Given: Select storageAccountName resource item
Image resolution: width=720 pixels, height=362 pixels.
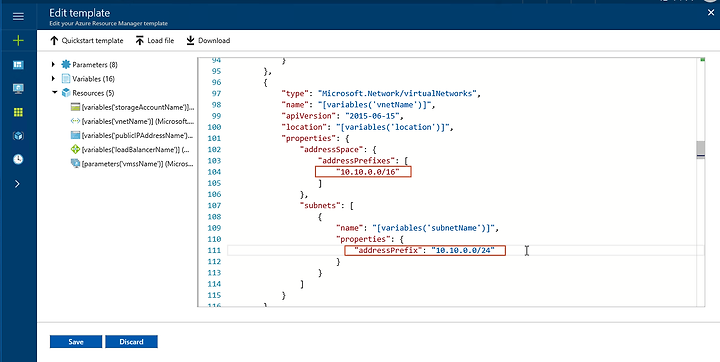Looking at the screenshot, I should pos(138,107).
